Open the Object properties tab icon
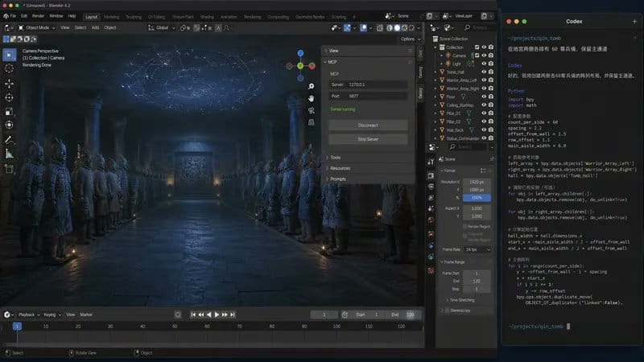This screenshot has height=362, width=644. 431,234
